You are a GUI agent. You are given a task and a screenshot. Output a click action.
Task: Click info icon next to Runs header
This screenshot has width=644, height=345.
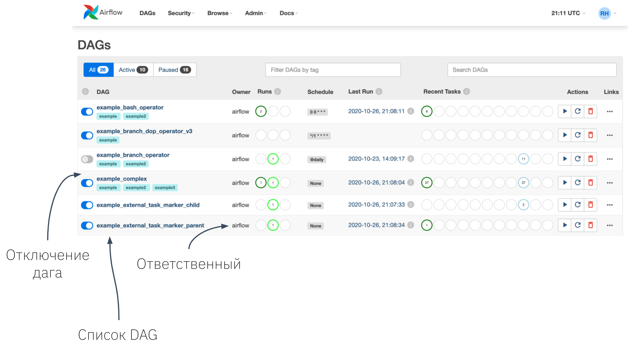pos(278,92)
